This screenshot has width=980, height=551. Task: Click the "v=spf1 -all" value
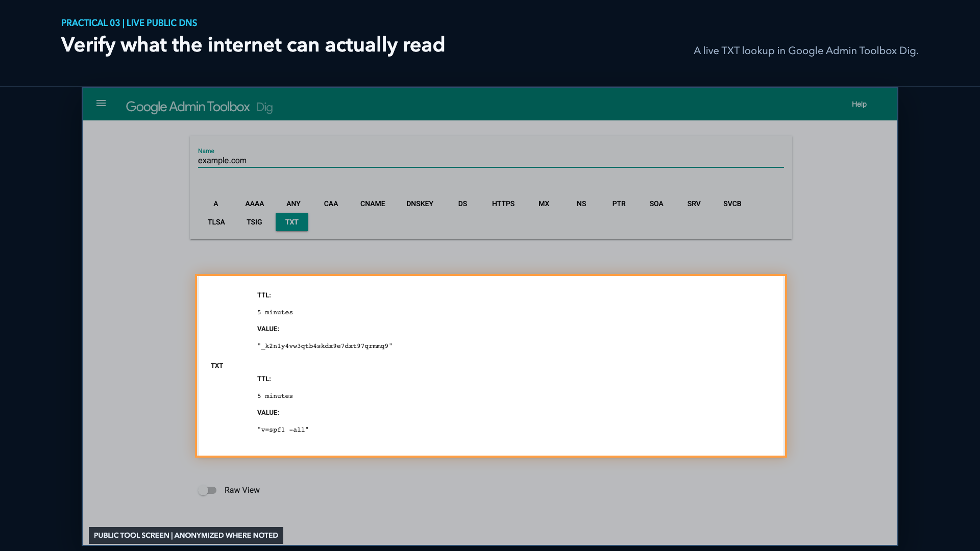(x=283, y=430)
